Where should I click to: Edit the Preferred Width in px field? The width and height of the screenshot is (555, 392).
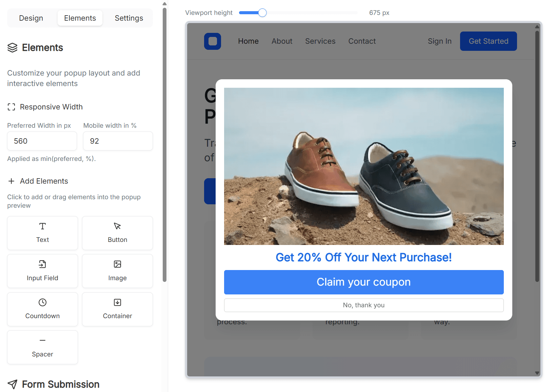tap(42, 141)
